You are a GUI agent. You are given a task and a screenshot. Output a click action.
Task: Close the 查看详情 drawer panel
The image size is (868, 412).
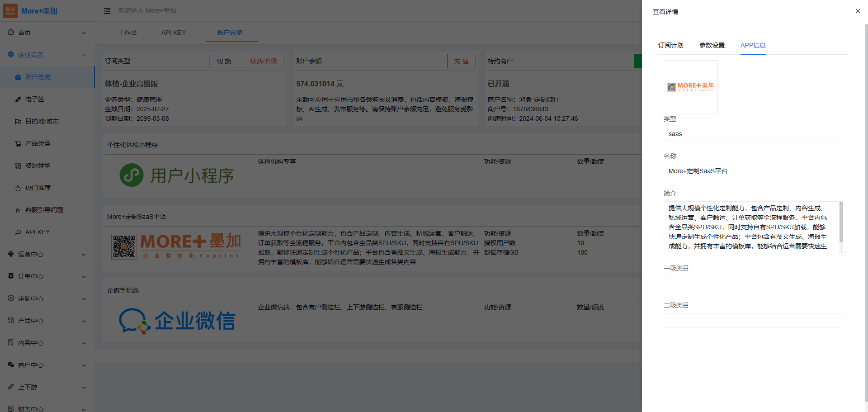858,11
